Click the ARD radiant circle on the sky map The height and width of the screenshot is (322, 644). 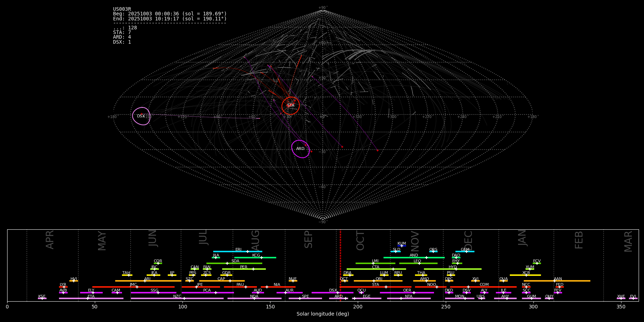click(301, 149)
